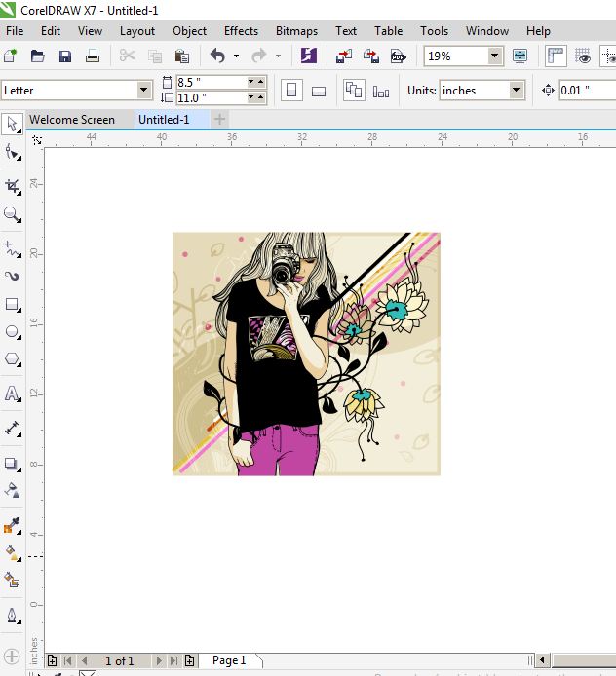The height and width of the screenshot is (676, 616).
Task: Paste from clipboard
Action: (182, 56)
